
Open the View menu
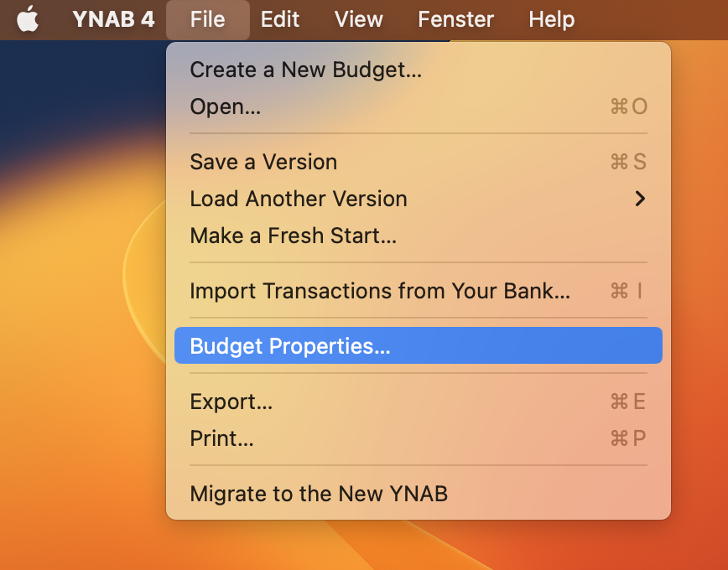coord(358,19)
